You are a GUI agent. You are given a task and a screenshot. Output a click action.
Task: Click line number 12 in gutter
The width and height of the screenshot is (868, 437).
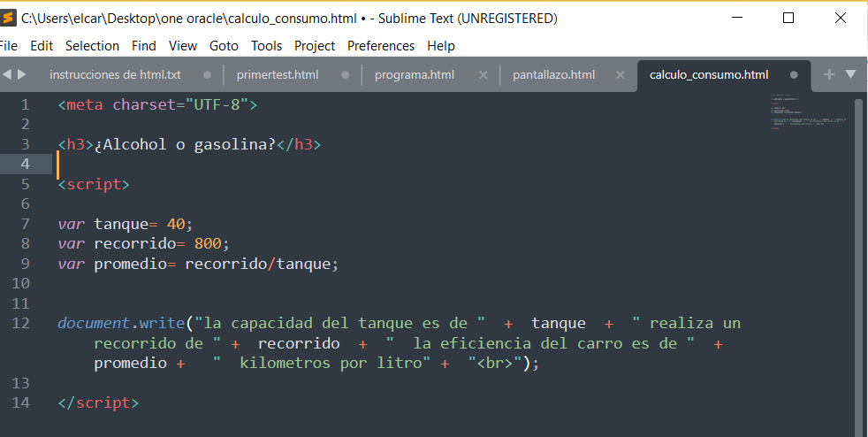point(20,323)
